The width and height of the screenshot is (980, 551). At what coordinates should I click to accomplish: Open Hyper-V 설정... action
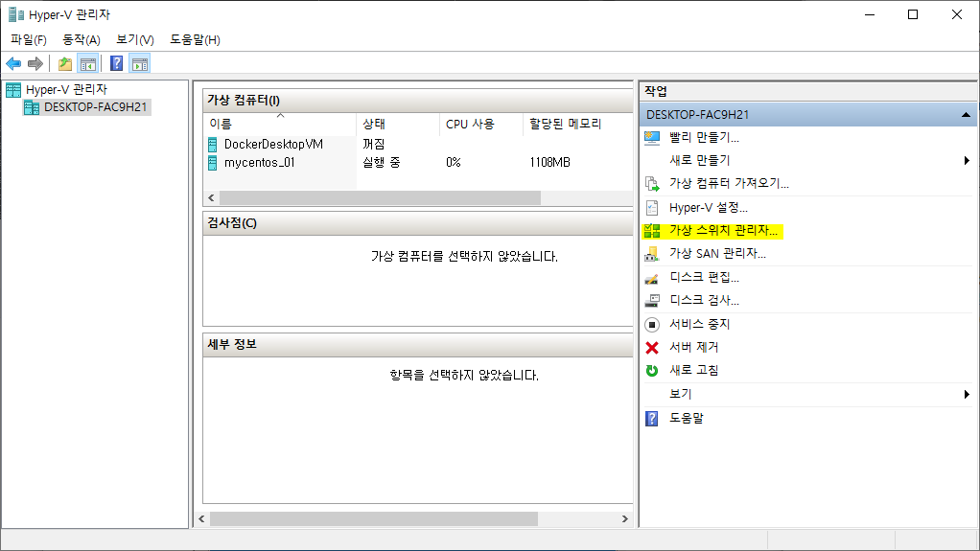(708, 208)
